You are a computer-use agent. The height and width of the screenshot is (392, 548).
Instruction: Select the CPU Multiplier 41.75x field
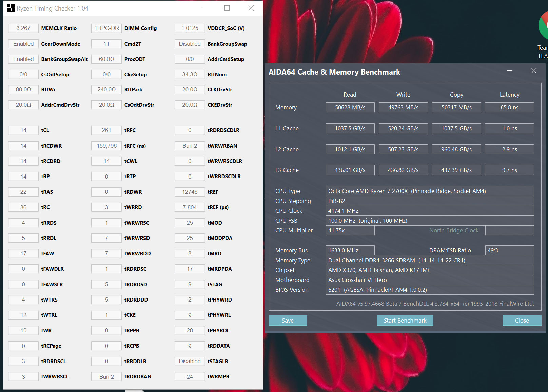[x=350, y=230]
